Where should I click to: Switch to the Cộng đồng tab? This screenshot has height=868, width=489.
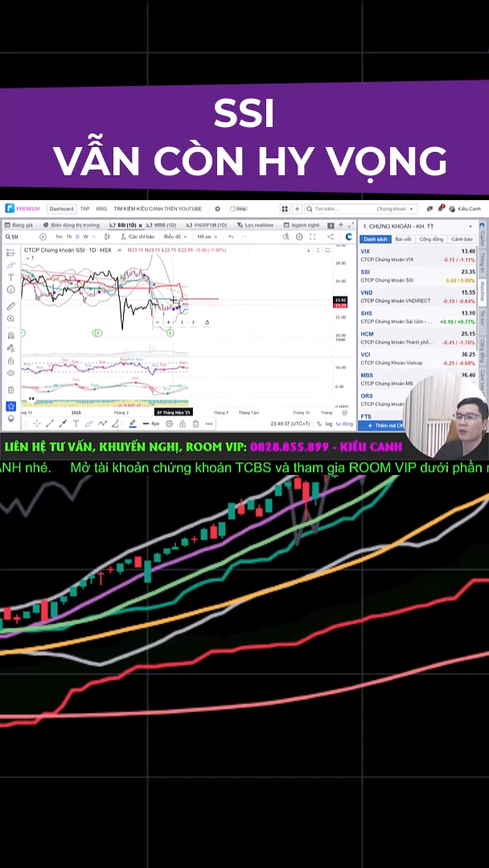coord(431,240)
